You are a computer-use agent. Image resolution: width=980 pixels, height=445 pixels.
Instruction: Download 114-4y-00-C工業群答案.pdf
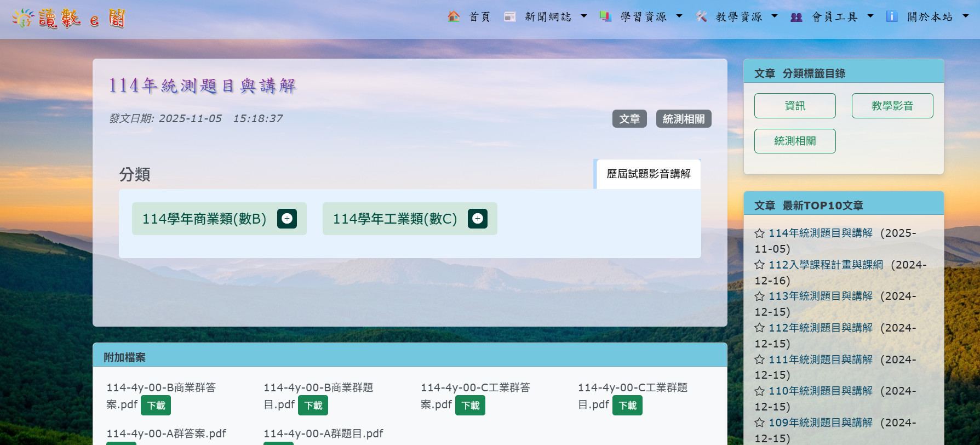[x=471, y=406]
